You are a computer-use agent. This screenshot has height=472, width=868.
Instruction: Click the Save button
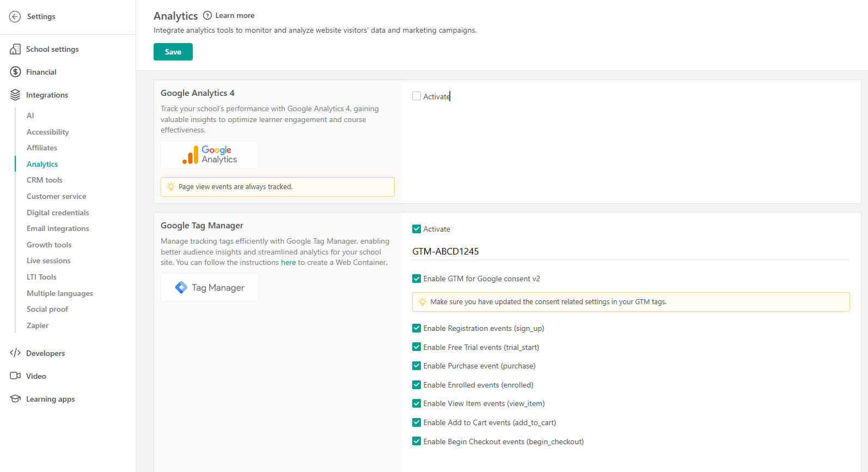coord(173,52)
